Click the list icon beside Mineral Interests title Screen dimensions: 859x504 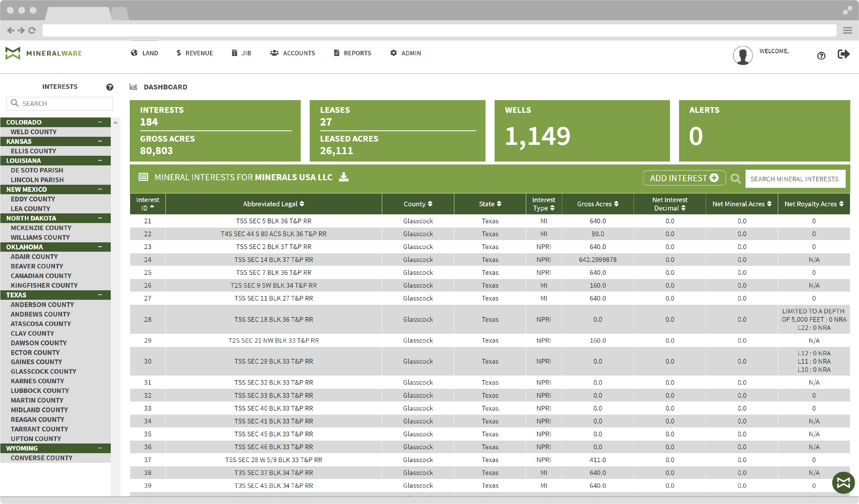pos(143,177)
